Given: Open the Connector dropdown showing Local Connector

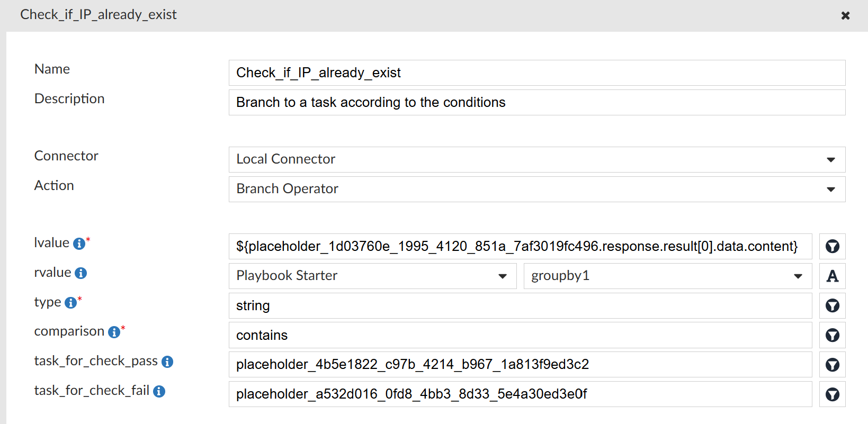Looking at the screenshot, I should 537,159.
